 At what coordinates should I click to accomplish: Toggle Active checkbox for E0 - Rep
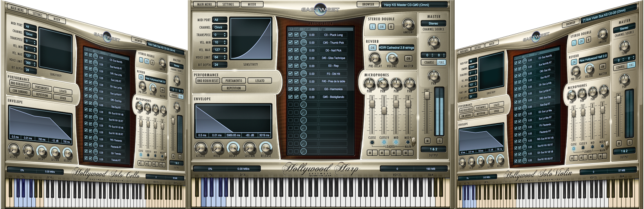pyautogui.click(x=290, y=66)
